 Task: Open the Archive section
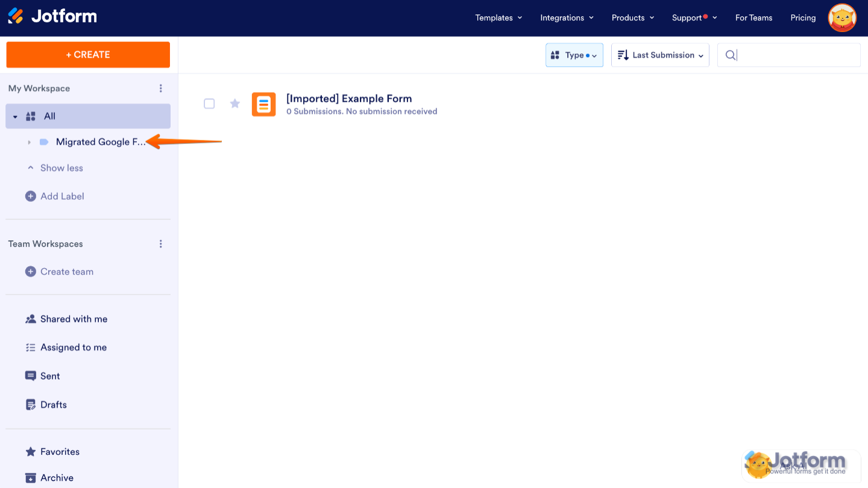(57, 478)
